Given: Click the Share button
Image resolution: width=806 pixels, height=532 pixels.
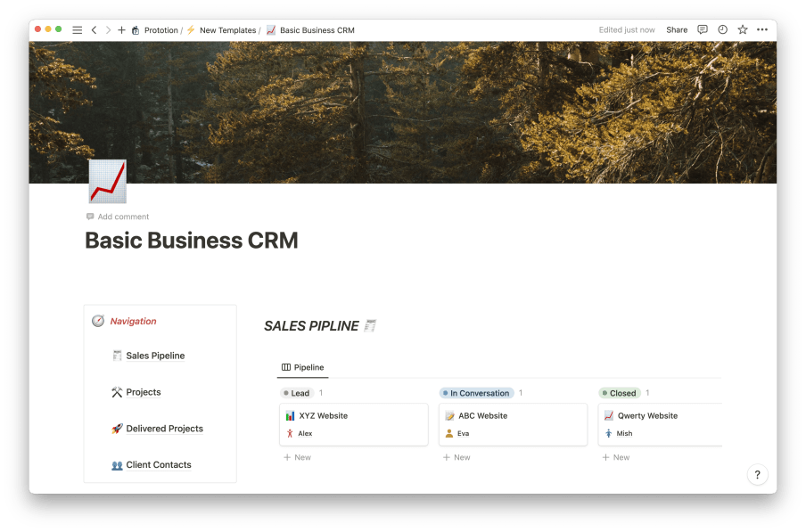Looking at the screenshot, I should [x=677, y=29].
